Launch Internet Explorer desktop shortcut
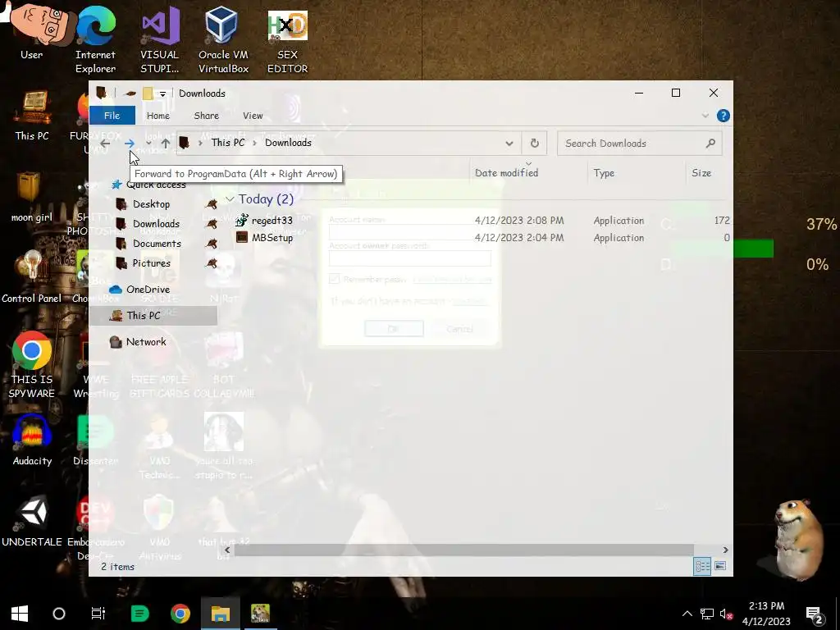Image resolution: width=840 pixels, height=630 pixels. pyautogui.click(x=95, y=39)
